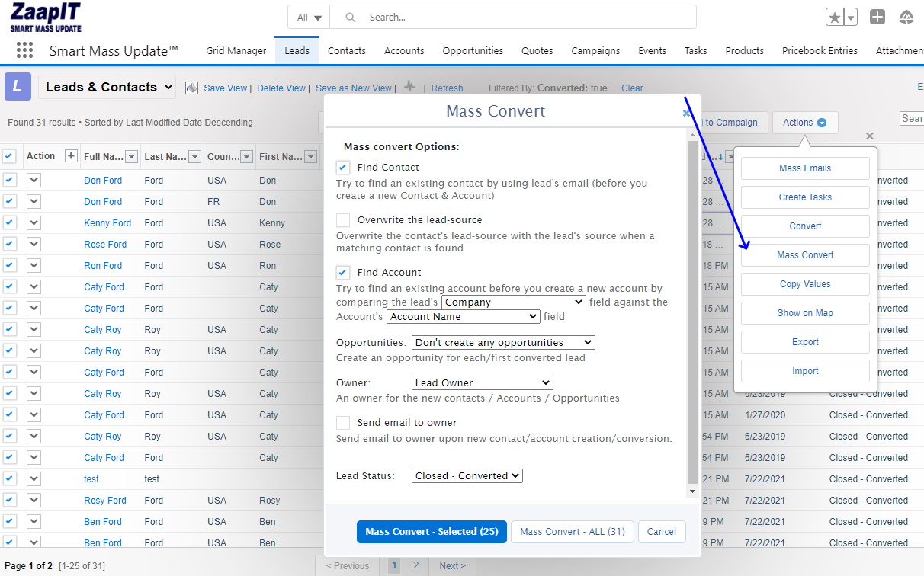
Task: Click the chart icon beside Save View
Action: click(x=191, y=88)
